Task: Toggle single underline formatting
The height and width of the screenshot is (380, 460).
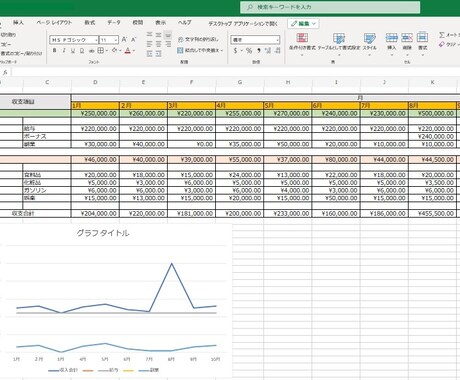Action: 73,51
